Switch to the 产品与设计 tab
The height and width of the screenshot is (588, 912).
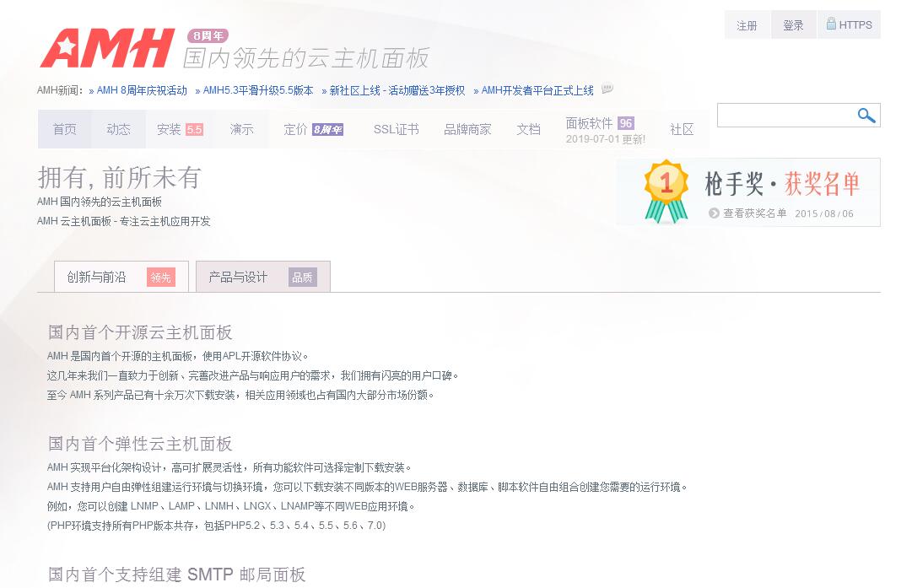click(262, 277)
